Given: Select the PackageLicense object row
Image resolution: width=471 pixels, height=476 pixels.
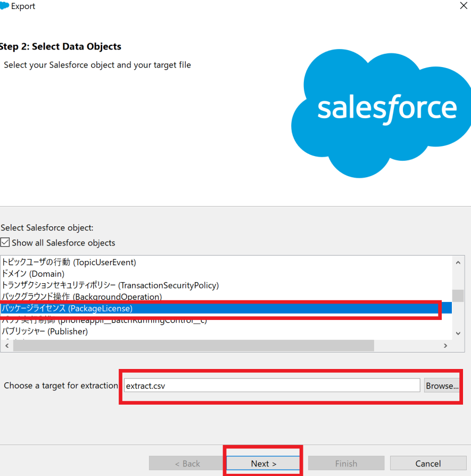Looking at the screenshot, I should pos(226,308).
